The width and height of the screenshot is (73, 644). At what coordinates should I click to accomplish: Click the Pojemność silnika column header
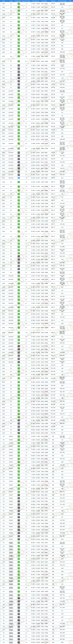tap(26, 1)
